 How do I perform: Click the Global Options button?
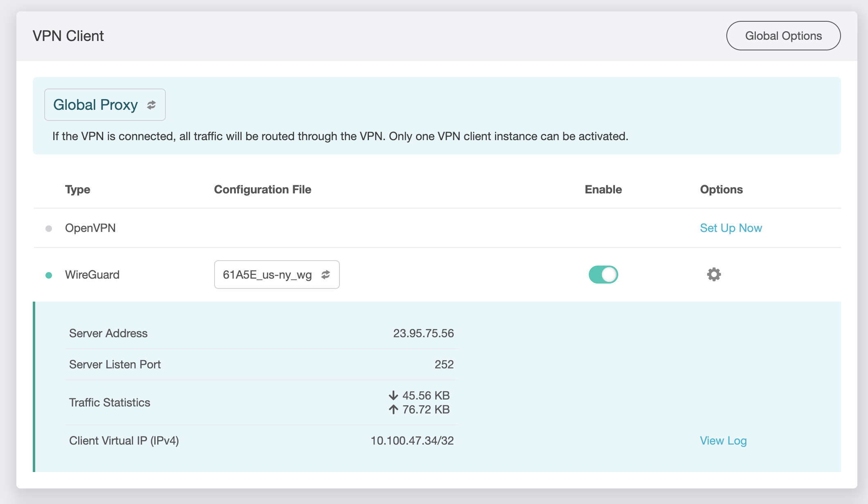coord(783,36)
